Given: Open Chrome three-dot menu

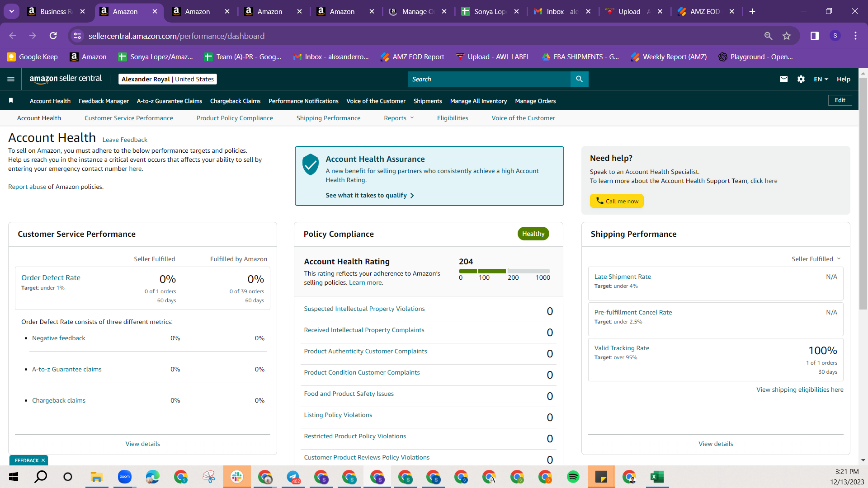Looking at the screenshot, I should point(855,36).
